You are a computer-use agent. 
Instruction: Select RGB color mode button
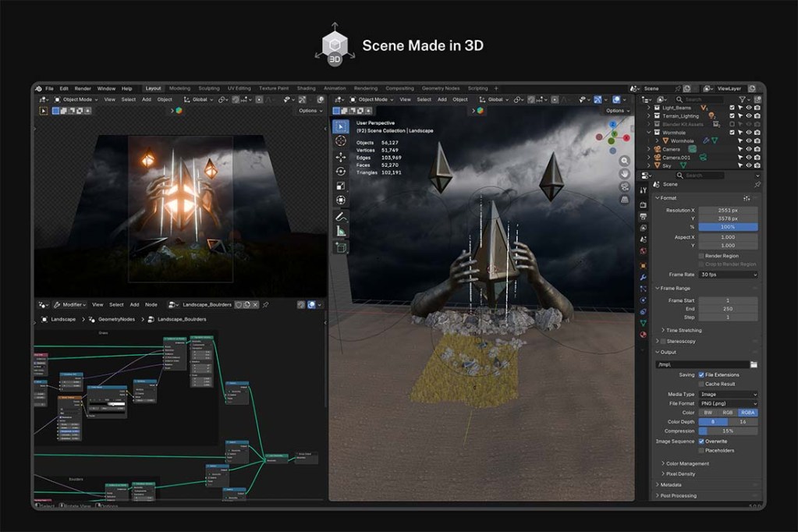(728, 413)
